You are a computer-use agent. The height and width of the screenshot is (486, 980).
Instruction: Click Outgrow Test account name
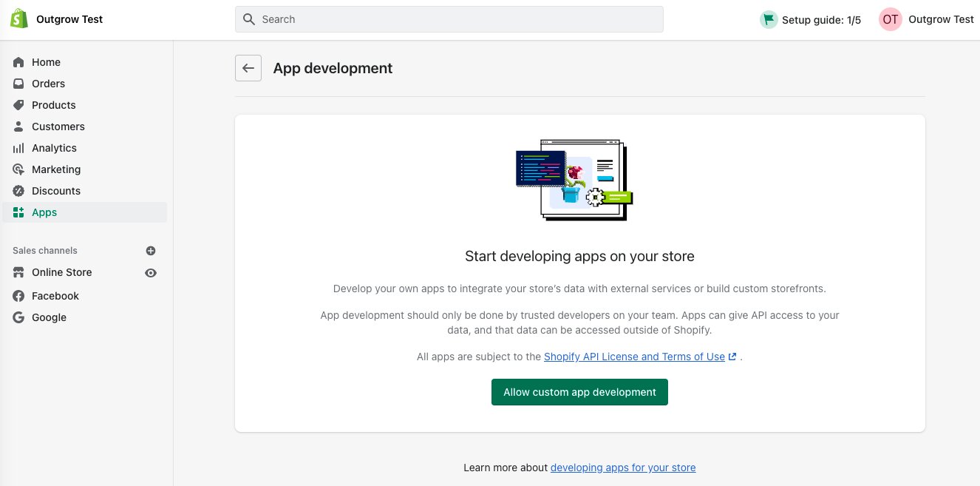click(941, 20)
